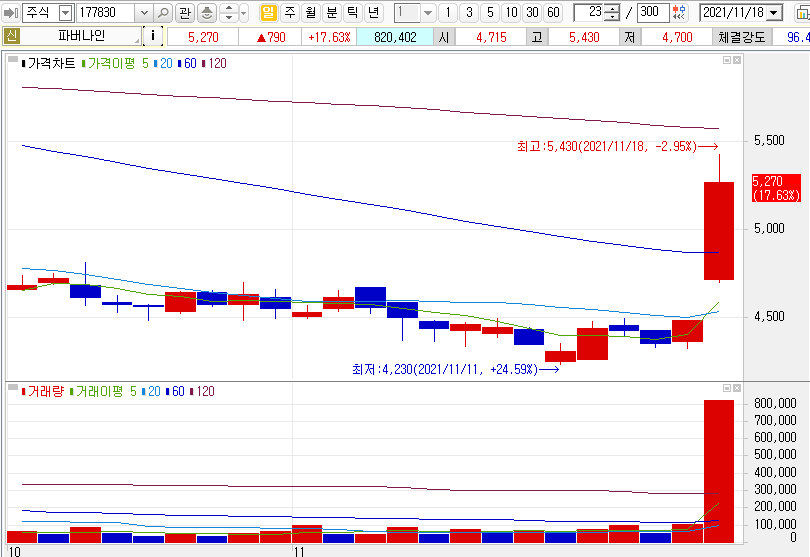Viewport: 810px width, 557px height.
Task: Switch to the 틱 tick chart period
Action: 352,12
